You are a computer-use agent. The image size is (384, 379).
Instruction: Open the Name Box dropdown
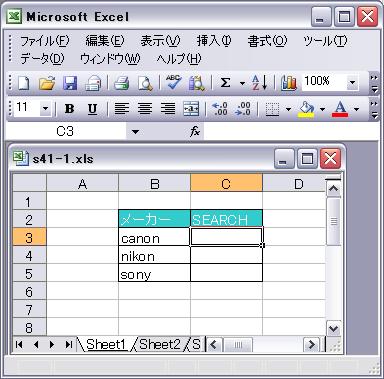135,131
